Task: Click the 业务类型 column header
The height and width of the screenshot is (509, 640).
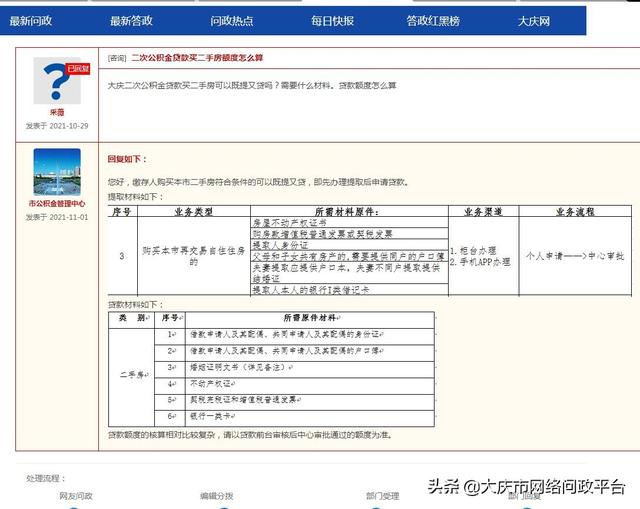Action: click(x=193, y=211)
